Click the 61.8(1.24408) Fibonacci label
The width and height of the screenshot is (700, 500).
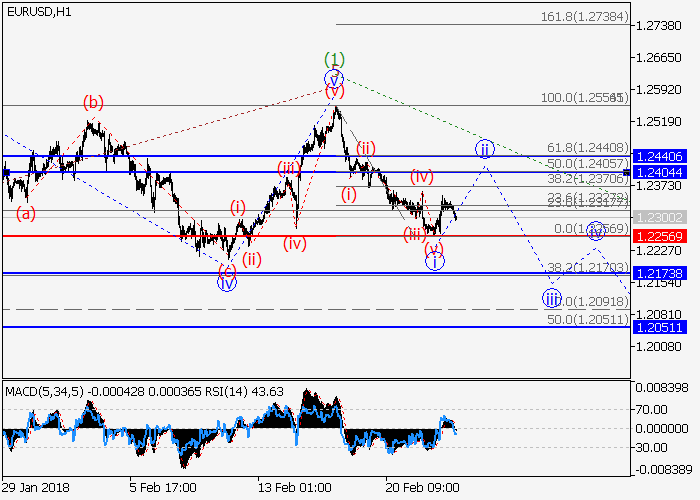coord(588,147)
